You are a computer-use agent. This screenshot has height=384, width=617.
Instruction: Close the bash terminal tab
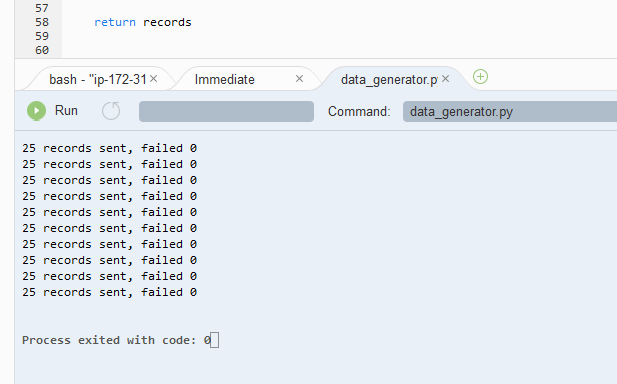click(x=154, y=79)
